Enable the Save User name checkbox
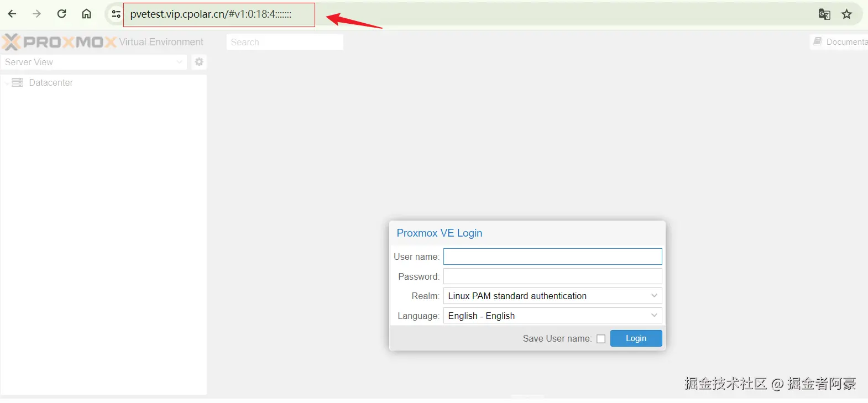The image size is (868, 403). click(x=601, y=339)
